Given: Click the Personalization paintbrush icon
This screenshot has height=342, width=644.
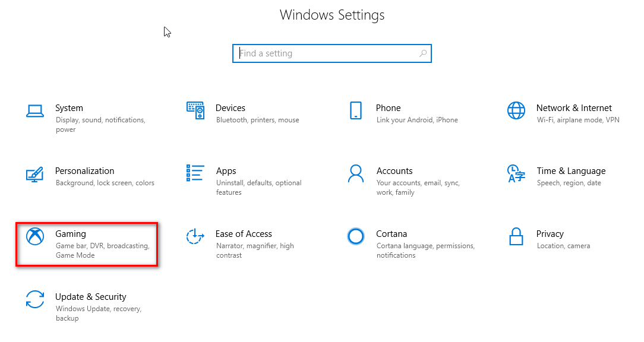Looking at the screenshot, I should (35, 174).
